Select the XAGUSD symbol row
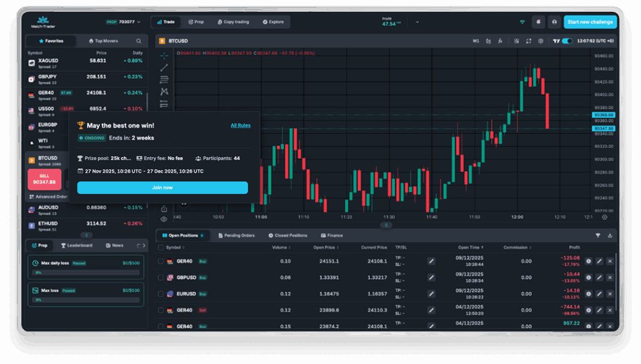This screenshot has height=364, width=641. (x=86, y=63)
